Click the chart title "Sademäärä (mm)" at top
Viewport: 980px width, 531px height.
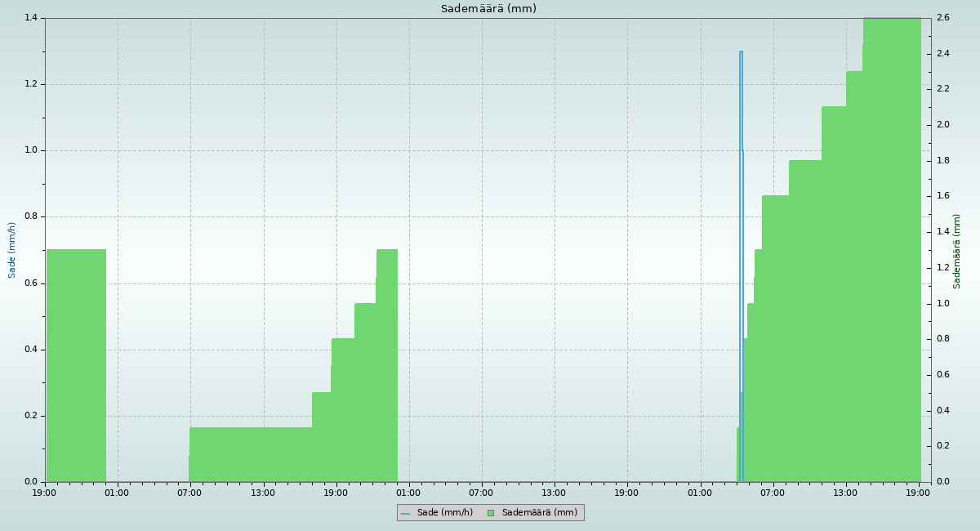pyautogui.click(x=488, y=9)
